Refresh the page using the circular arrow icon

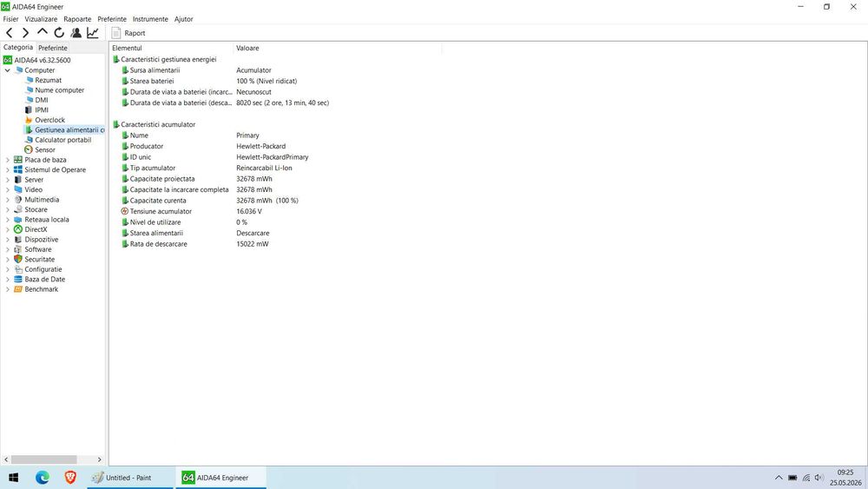click(x=59, y=33)
